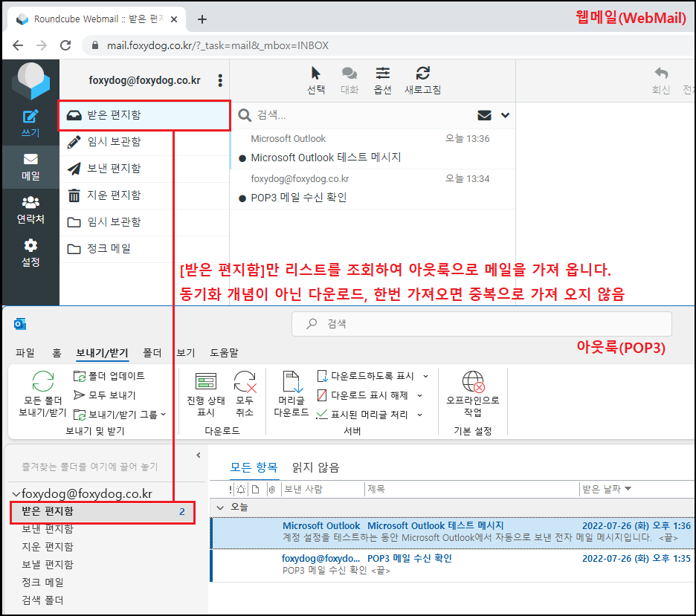Switch to Outlook 보기 tab
Image resolution: width=696 pixels, height=616 pixels.
pos(186,352)
